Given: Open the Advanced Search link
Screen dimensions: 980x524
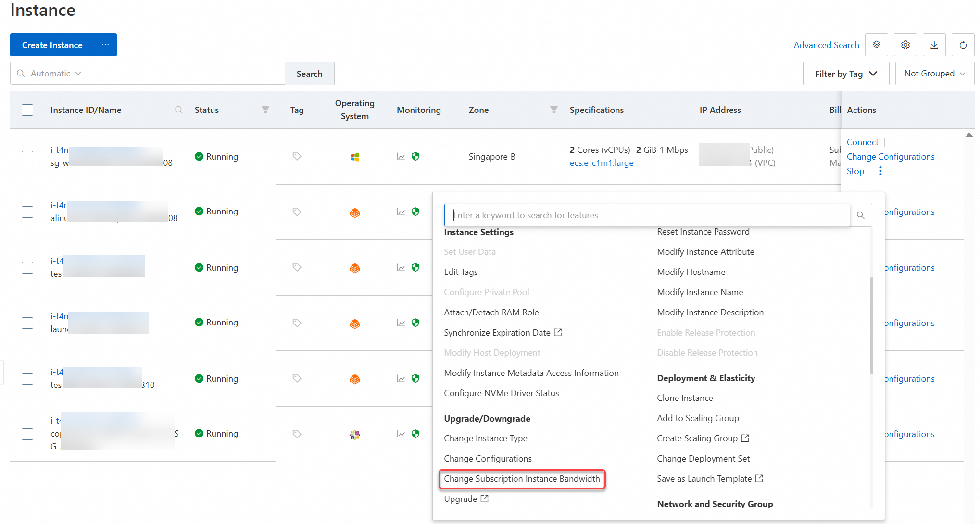Looking at the screenshot, I should [826, 45].
